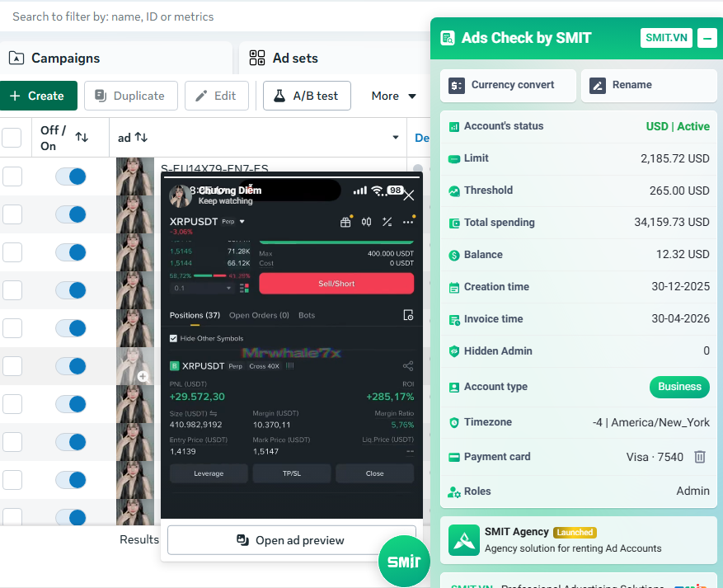Click the Balance dollar icon

pos(454,255)
